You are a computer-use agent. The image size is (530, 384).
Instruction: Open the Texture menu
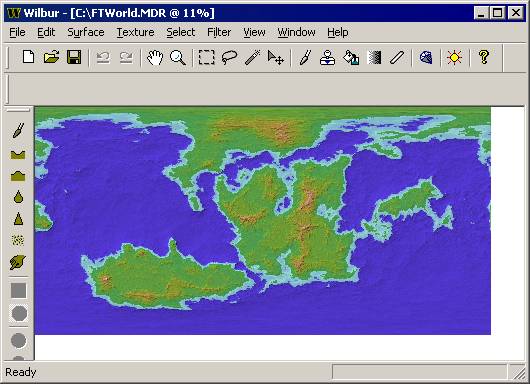click(136, 32)
